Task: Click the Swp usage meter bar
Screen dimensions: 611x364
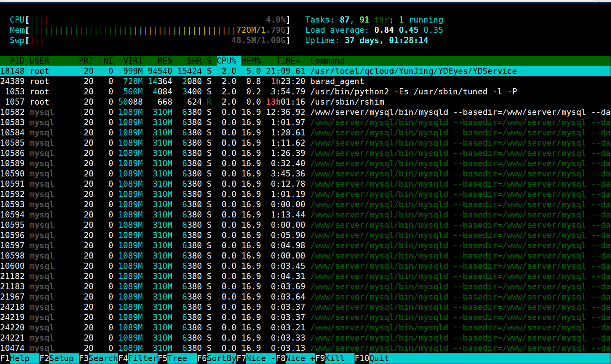Action: 150,40
